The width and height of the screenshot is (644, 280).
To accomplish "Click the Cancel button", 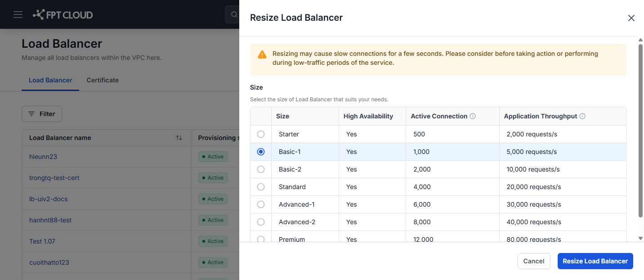I will 534,261.
